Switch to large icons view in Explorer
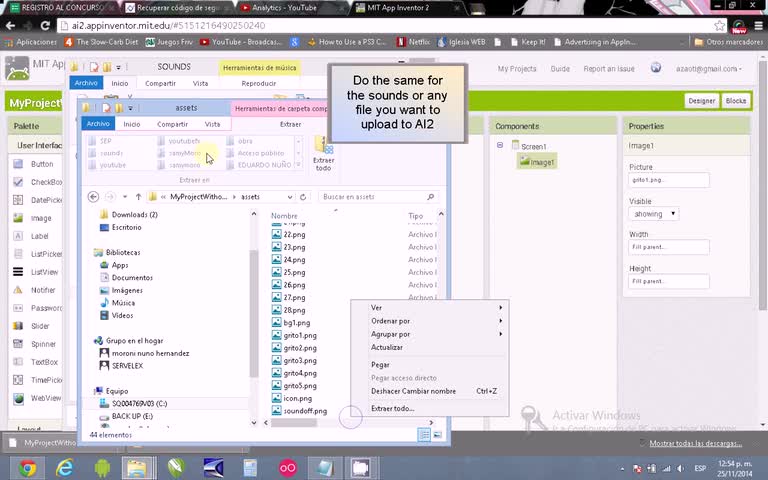The height and width of the screenshot is (480, 768). click(437, 434)
